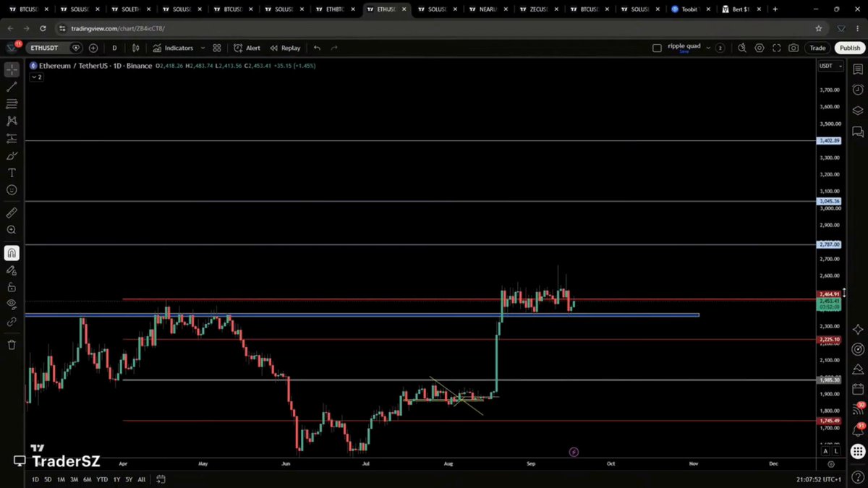Viewport: 868px width, 488px height.
Task: Select the blue horizontal support zone on the chart
Action: pos(362,315)
